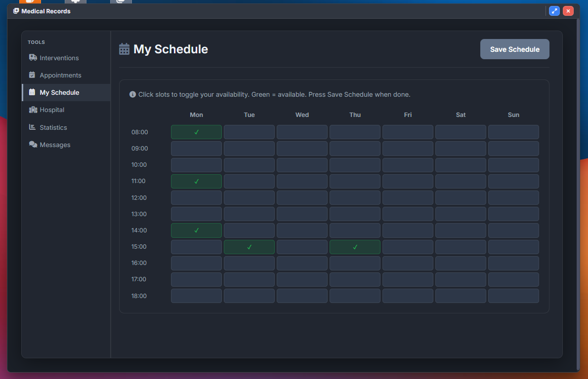Click the 08:00 time label
This screenshot has width=588, height=379.
click(x=139, y=132)
